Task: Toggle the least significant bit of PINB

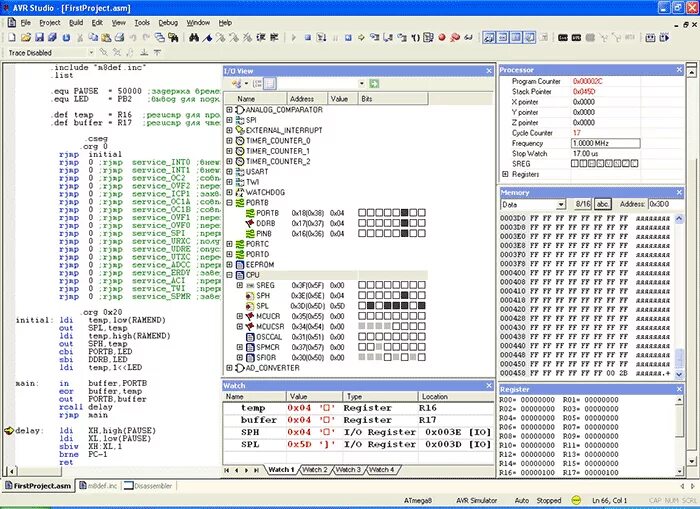Action: pos(421,233)
